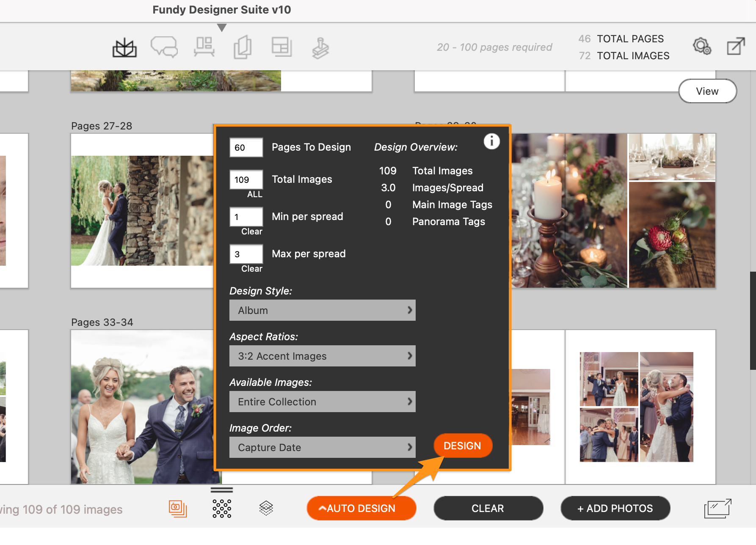Viewport: 756px width, 545px height.
Task: Click the Total Images input field
Action: 246,179
